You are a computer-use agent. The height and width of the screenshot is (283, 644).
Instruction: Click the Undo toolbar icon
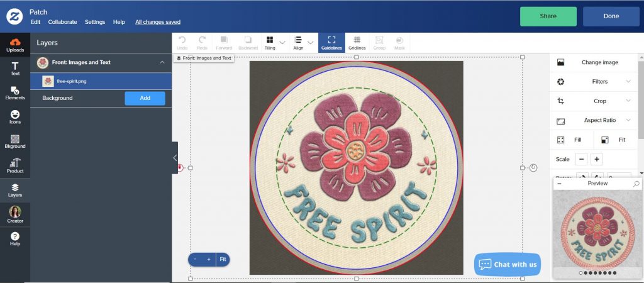(182, 42)
